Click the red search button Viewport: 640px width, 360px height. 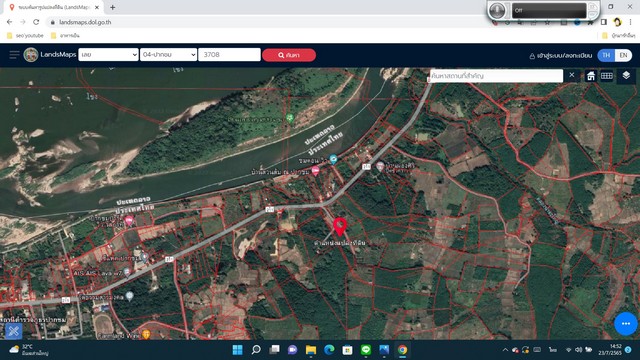point(289,55)
